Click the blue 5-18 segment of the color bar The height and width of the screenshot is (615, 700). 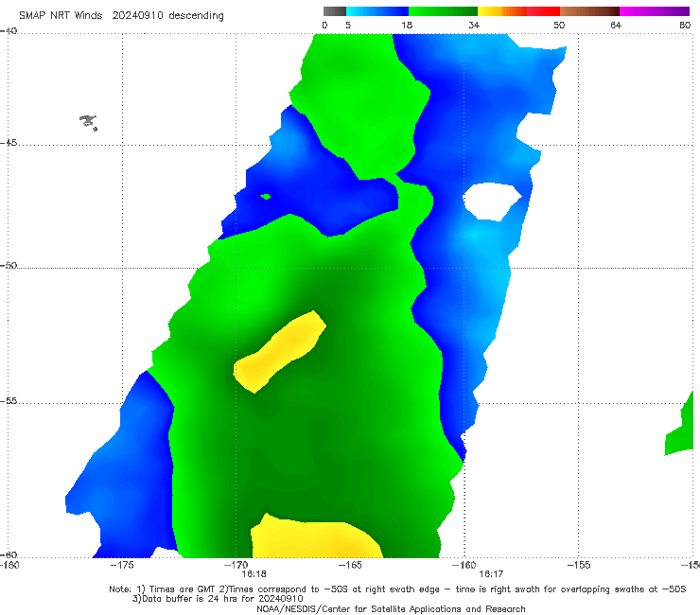(377, 11)
